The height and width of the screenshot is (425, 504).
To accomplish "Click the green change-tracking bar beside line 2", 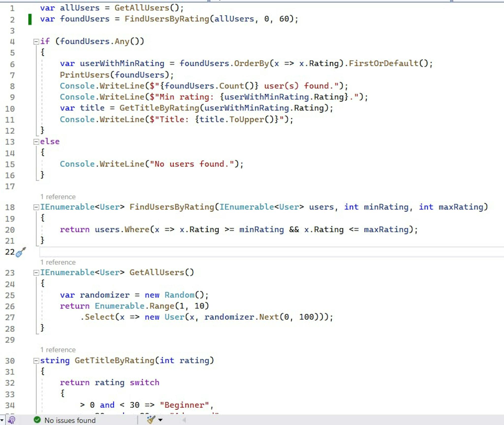I will tap(30, 19).
